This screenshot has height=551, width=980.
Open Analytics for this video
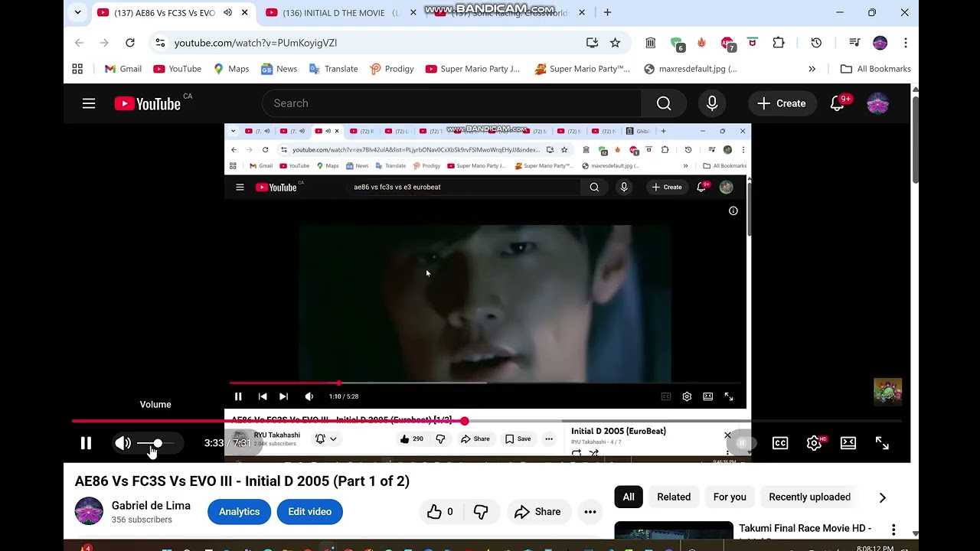[239, 512]
